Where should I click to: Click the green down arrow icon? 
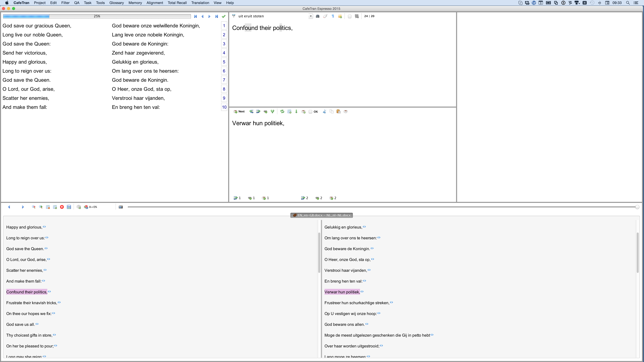(x=296, y=112)
